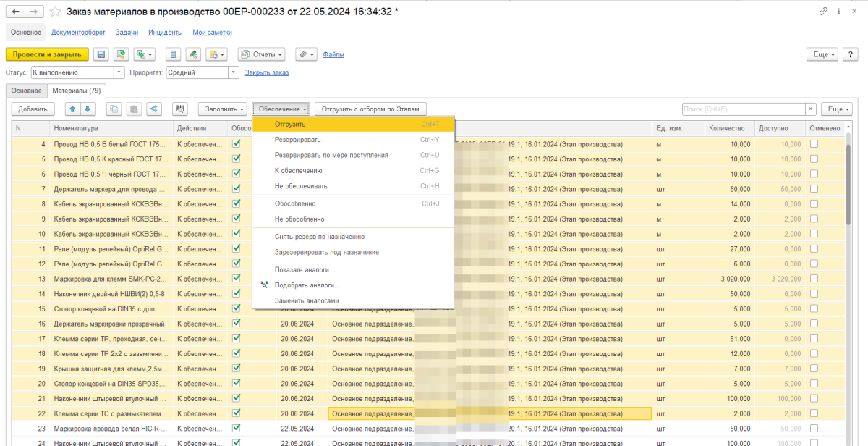Viewport: 868px width, 446px height.
Task: Click the Закрыть заказ link
Action: (x=267, y=72)
